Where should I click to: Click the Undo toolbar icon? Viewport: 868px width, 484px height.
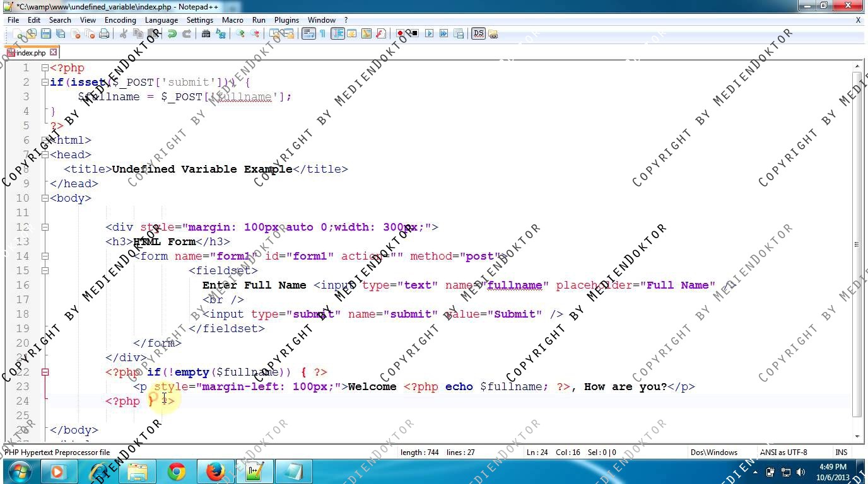coord(172,34)
